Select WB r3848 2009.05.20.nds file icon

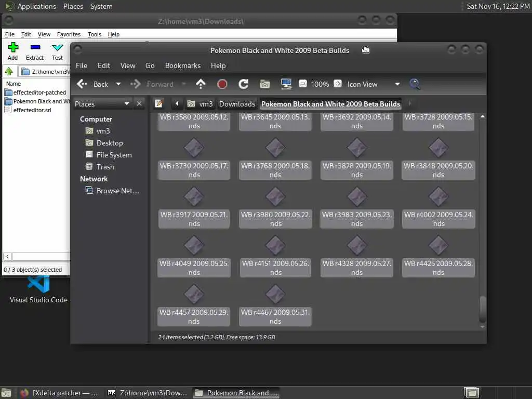click(x=438, y=148)
